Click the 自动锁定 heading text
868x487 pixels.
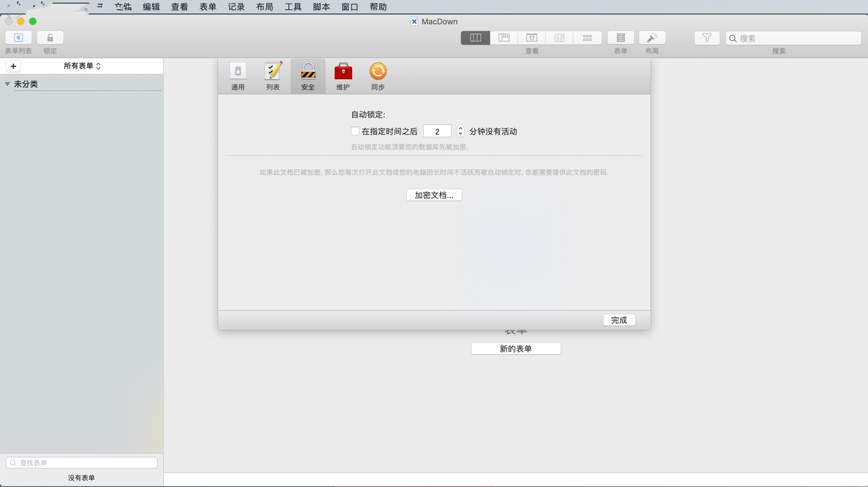368,114
